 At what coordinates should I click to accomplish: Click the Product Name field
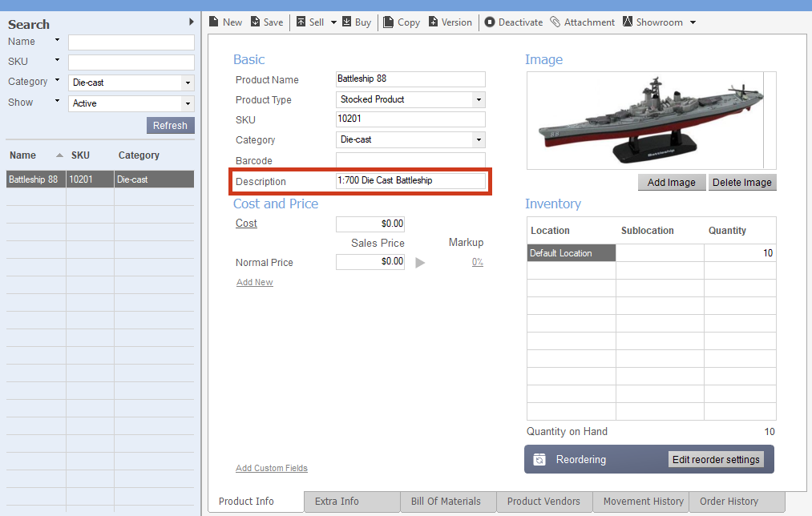pyautogui.click(x=410, y=79)
